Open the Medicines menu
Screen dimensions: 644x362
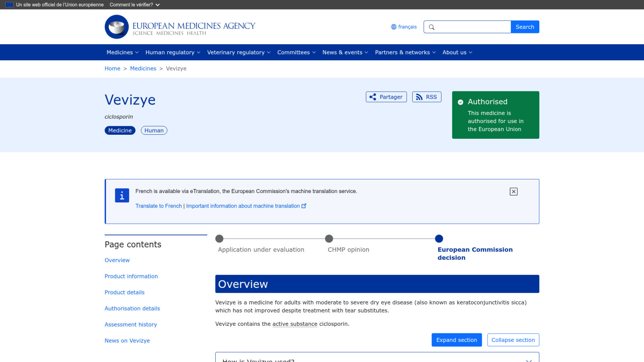click(122, 52)
